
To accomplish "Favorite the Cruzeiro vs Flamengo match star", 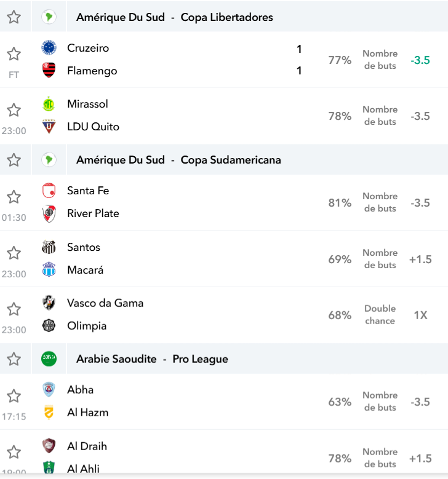I will (x=14, y=54).
